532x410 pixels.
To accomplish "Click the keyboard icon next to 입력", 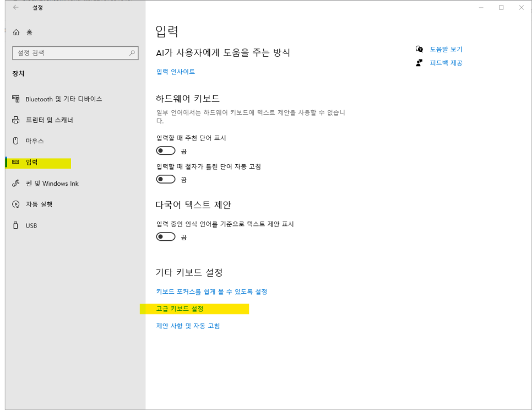I will point(15,162).
